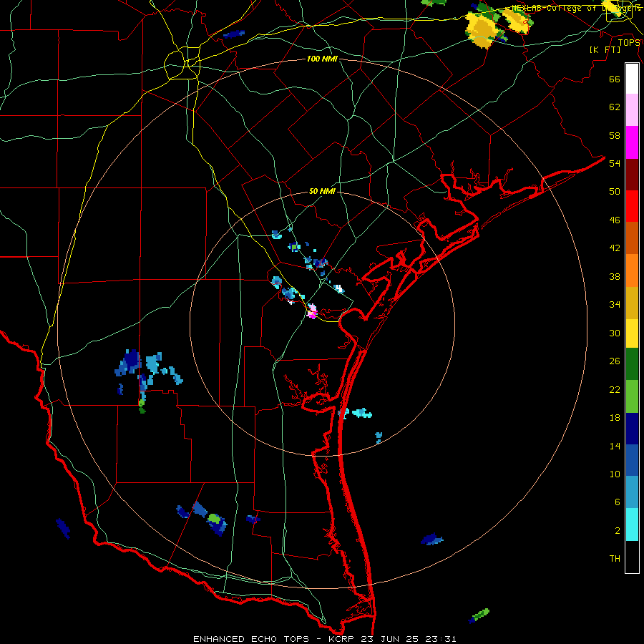Click the legend value "42"
The width and height of the screenshot is (644, 644).
click(x=615, y=248)
